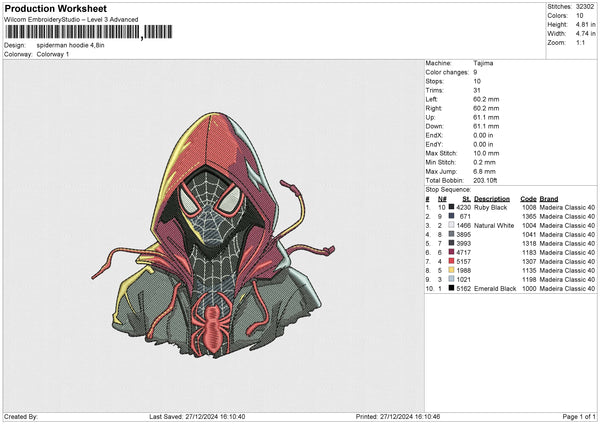Click the design name 'spiderman hoodie 4,8in'

click(x=70, y=45)
